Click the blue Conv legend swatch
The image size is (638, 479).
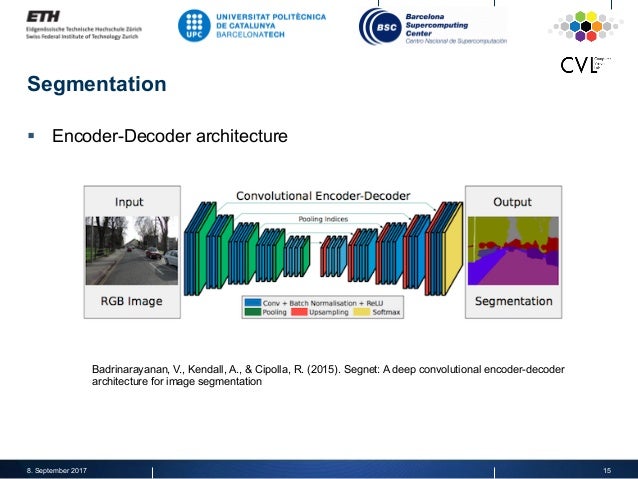point(253,303)
